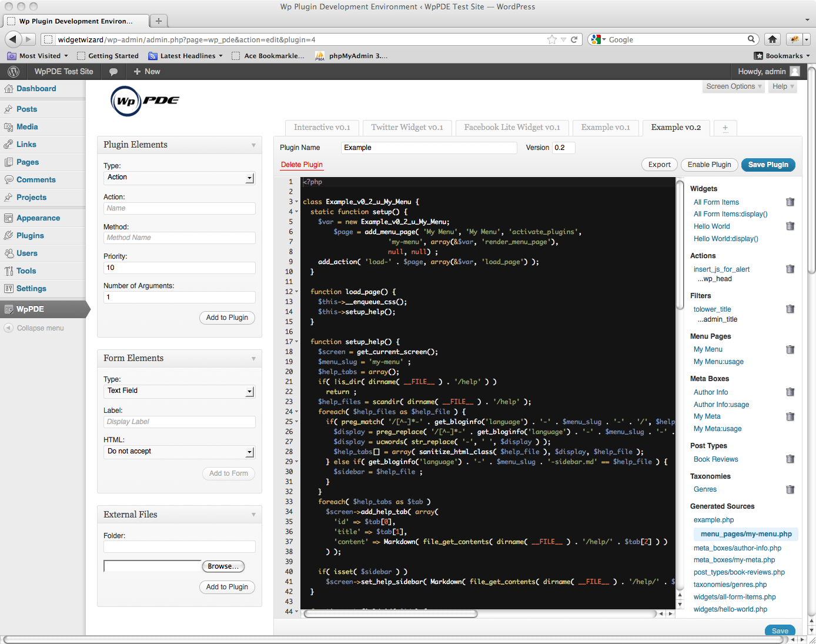Switch to Interactive v0.1 plugin tab
The height and width of the screenshot is (644, 816).
[322, 128]
